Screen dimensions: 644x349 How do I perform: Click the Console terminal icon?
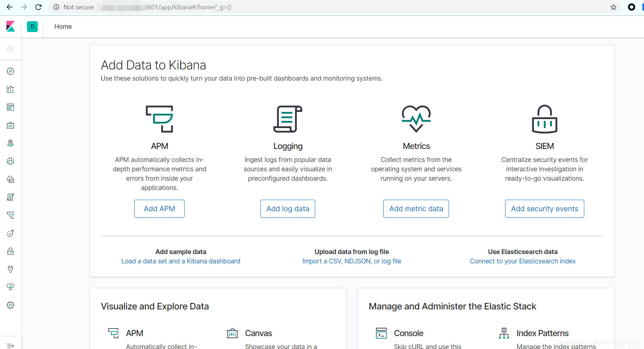[x=381, y=333]
